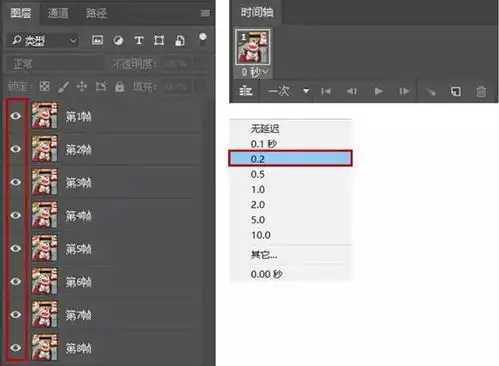This screenshot has width=499, height=366.
Task: Select frame 1 thumbnail in timeline
Action: tap(253, 47)
